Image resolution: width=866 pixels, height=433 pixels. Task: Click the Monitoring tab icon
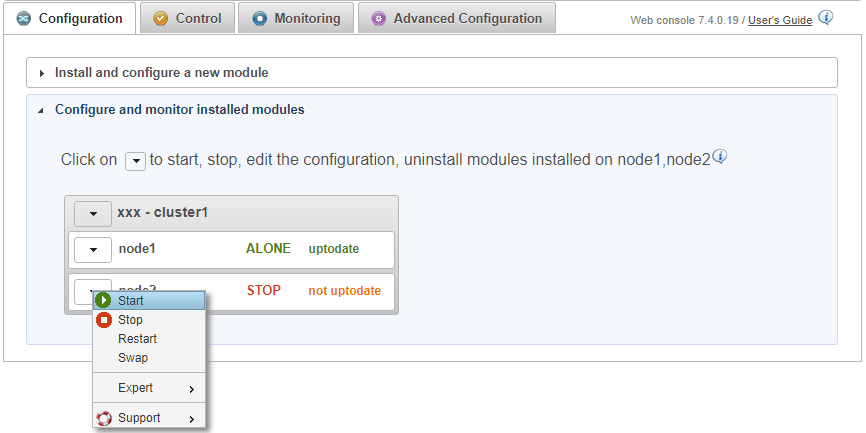[260, 19]
